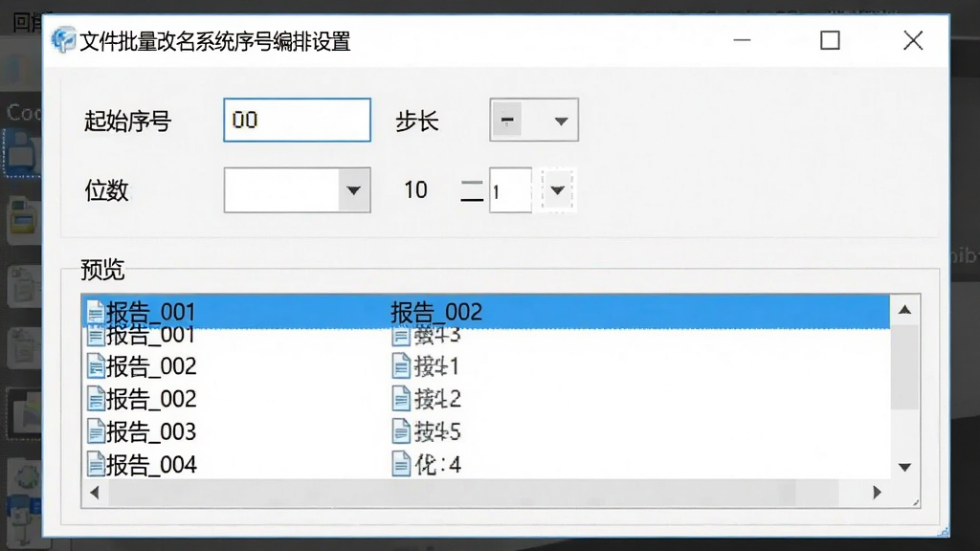Select highlighted row 报告_001 in preview
Image resolution: width=980 pixels, height=551 pixels.
pos(485,311)
